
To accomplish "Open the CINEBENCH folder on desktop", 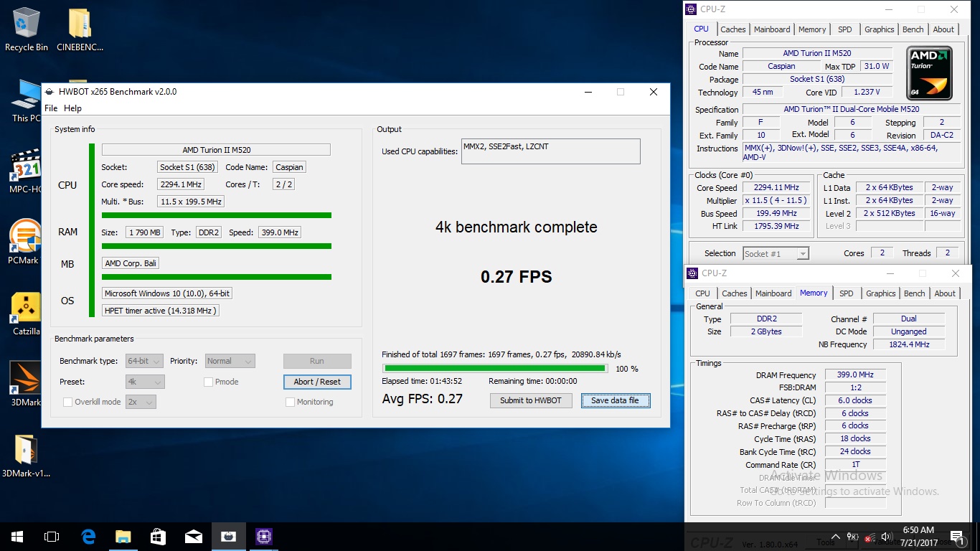I will click(79, 29).
